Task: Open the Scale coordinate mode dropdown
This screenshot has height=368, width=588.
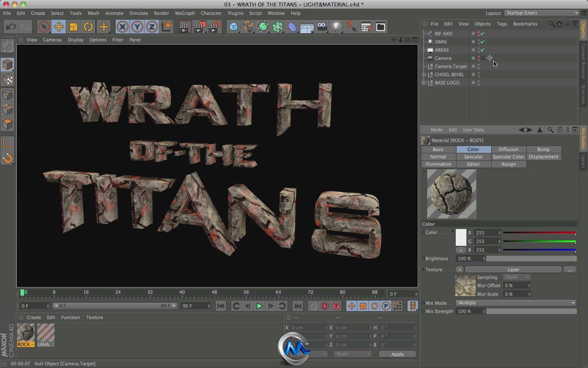Action: 352,354
